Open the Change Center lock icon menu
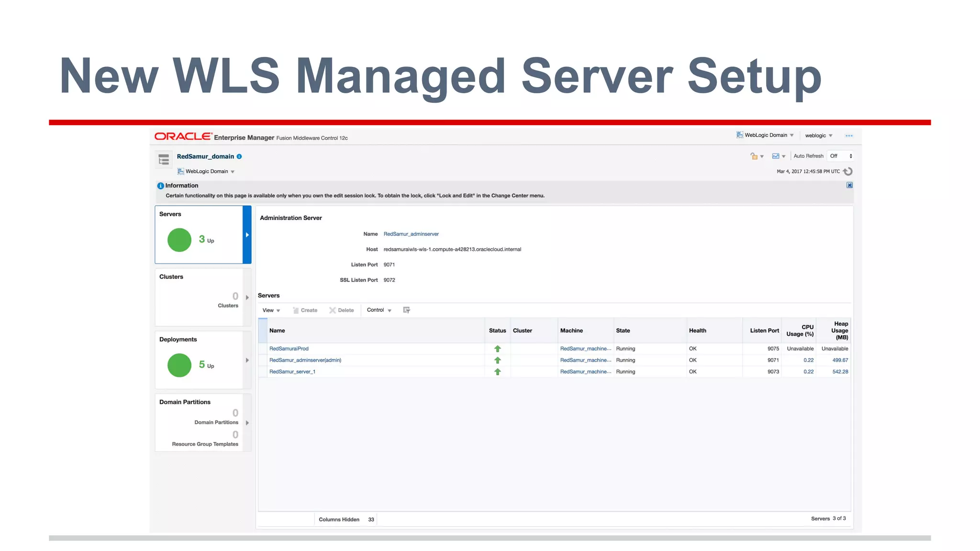Screen dimensions: 980x551 coord(757,156)
